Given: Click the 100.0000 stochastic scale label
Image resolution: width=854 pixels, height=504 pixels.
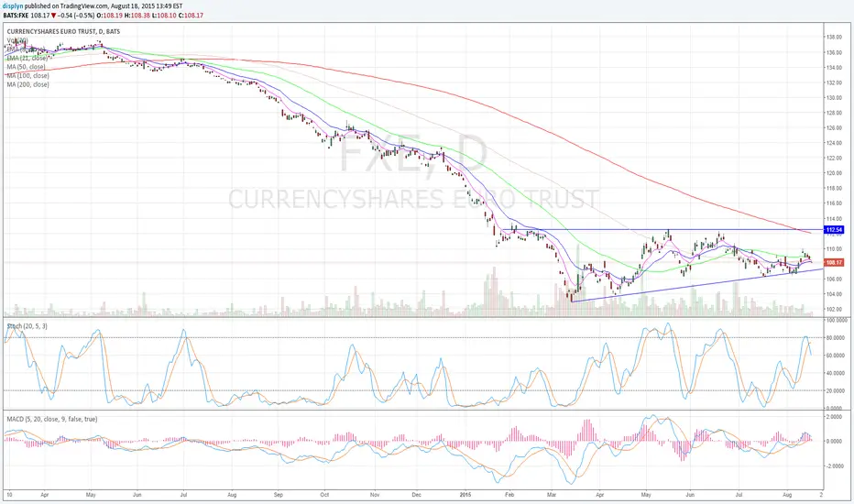Looking at the screenshot, I should [838, 321].
